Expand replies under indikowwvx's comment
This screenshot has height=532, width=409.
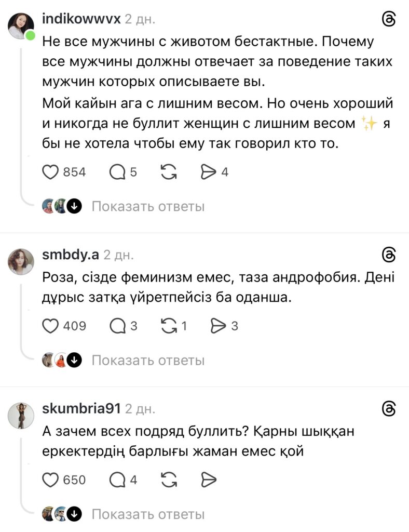(148, 207)
